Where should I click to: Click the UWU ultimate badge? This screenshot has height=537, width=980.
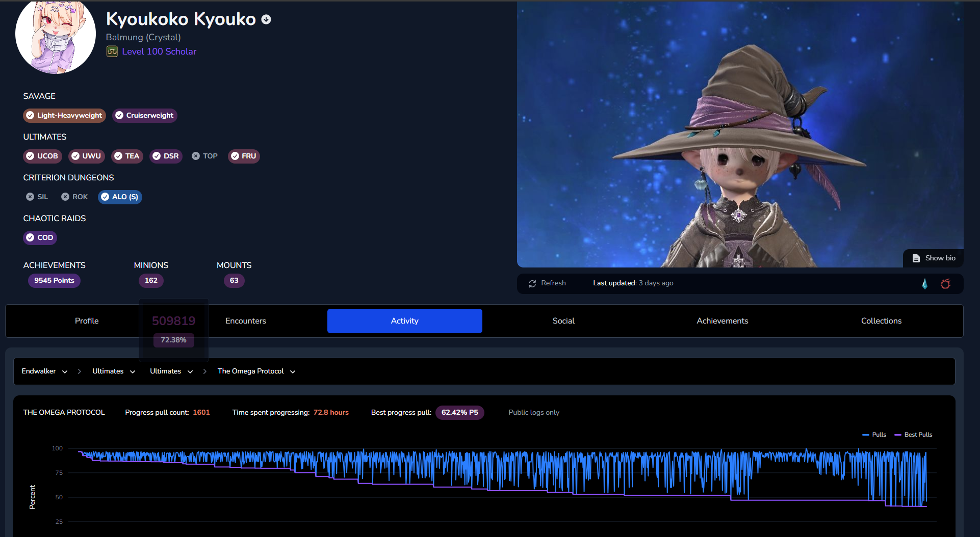coord(87,156)
